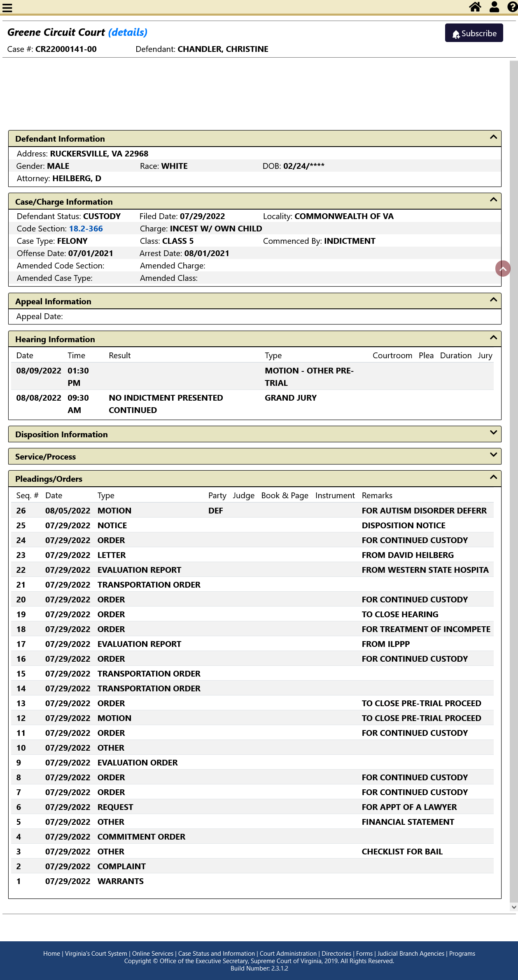Select the WARRANTS pleading type
The height and width of the screenshot is (980, 518).
click(x=121, y=881)
